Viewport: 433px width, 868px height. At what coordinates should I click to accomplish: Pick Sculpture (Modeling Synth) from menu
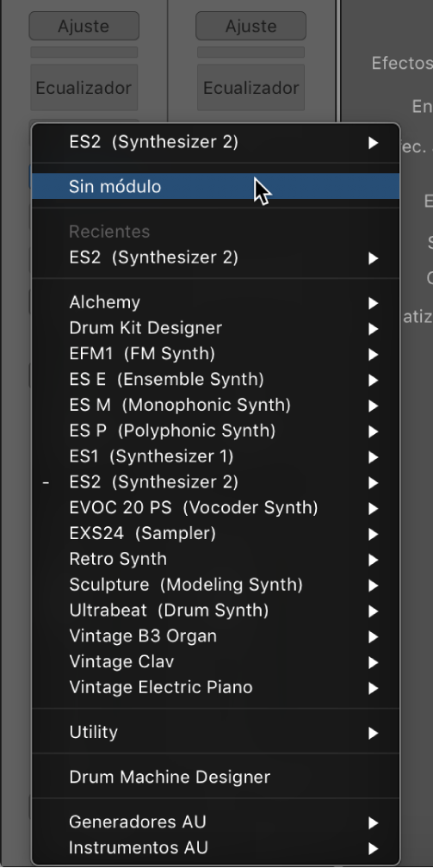215,584
